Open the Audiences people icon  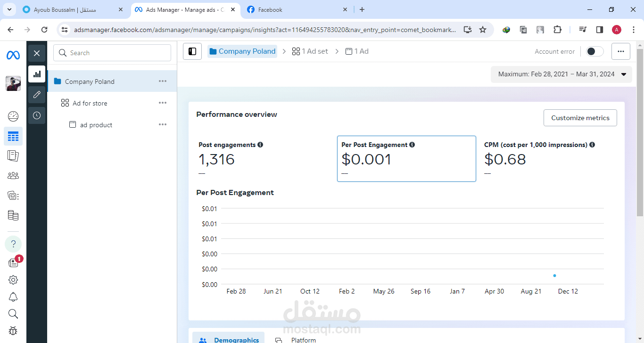point(13,176)
